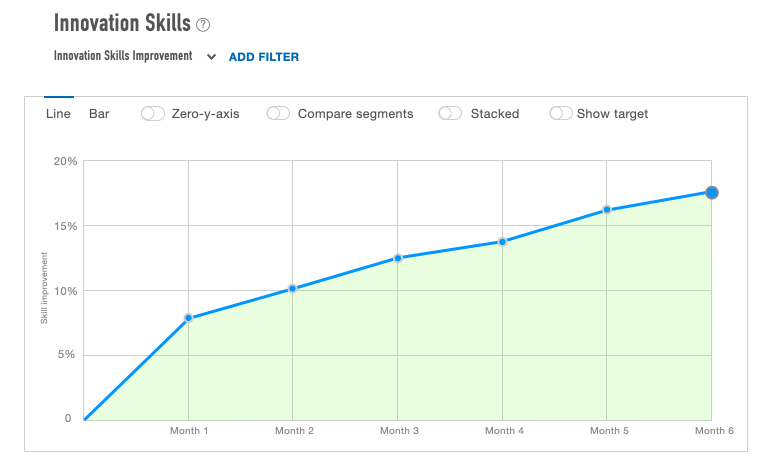
Task: Click the 20% y-axis label
Action: pos(65,161)
